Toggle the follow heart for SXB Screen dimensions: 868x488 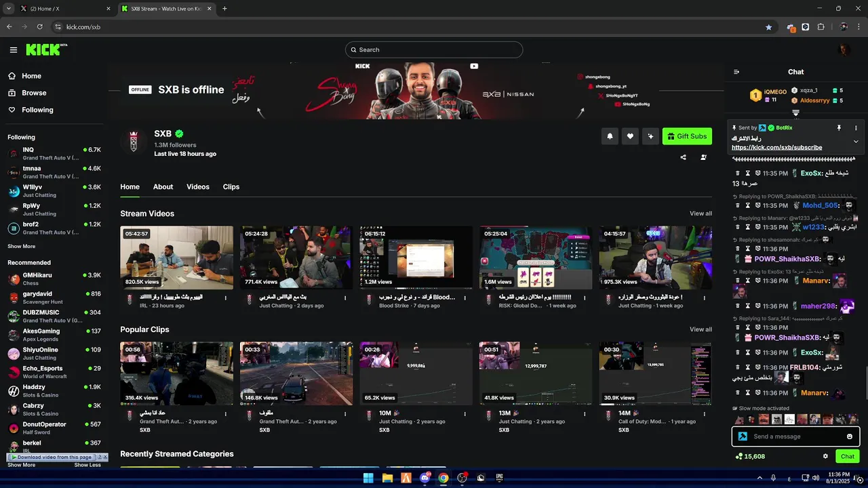[x=630, y=136]
